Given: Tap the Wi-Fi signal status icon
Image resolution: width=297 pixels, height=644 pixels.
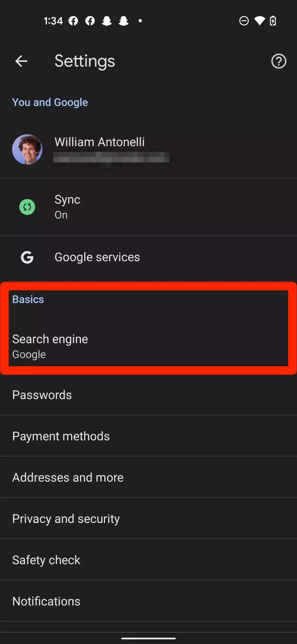Looking at the screenshot, I should pyautogui.click(x=259, y=21).
